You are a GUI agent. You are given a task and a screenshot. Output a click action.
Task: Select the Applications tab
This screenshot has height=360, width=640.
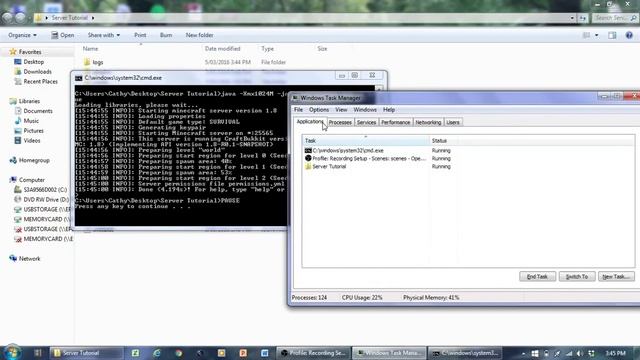click(x=309, y=122)
